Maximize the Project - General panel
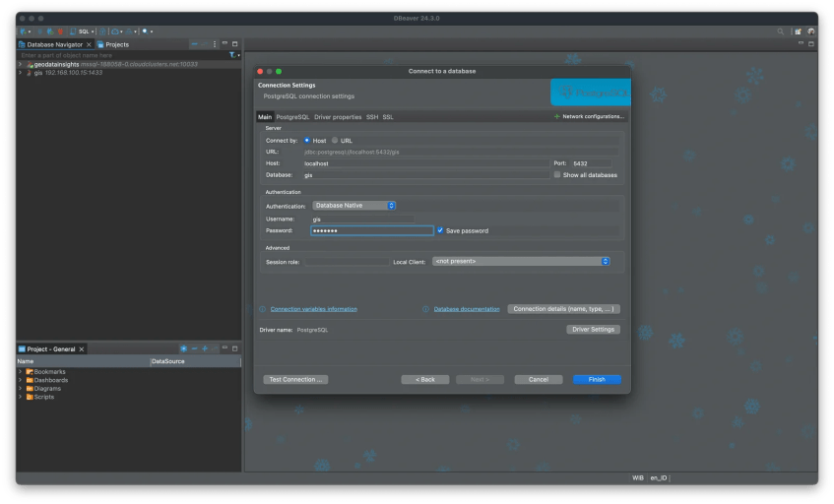This screenshot has width=834, height=504. click(234, 348)
